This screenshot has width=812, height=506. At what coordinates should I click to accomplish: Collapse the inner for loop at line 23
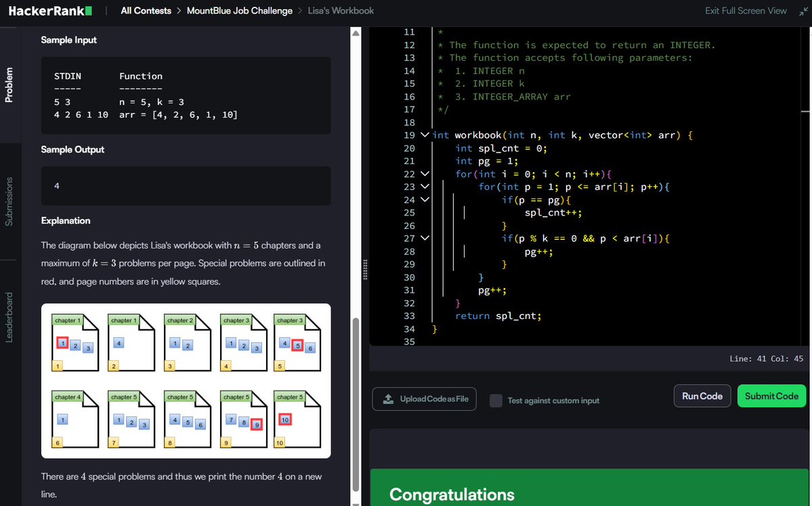click(425, 186)
